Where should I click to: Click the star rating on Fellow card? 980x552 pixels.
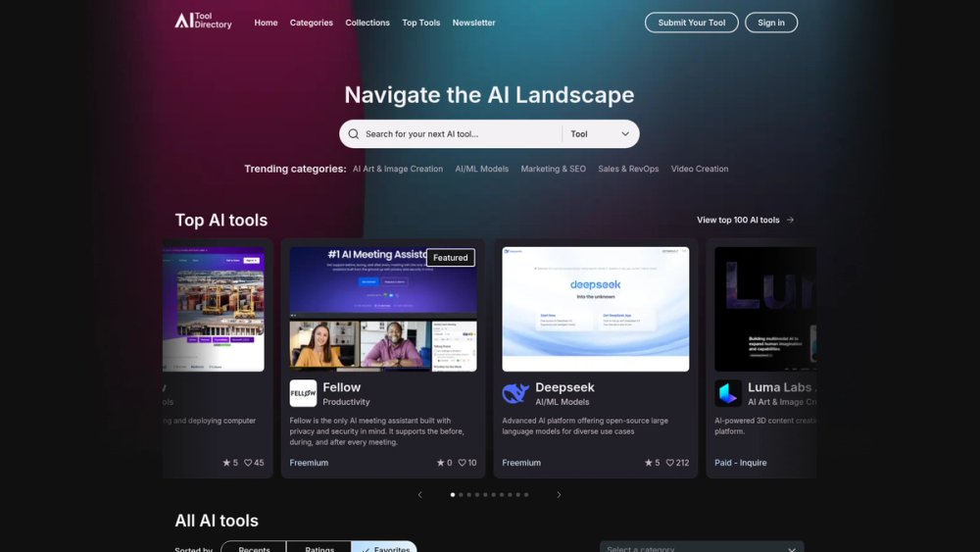point(444,463)
